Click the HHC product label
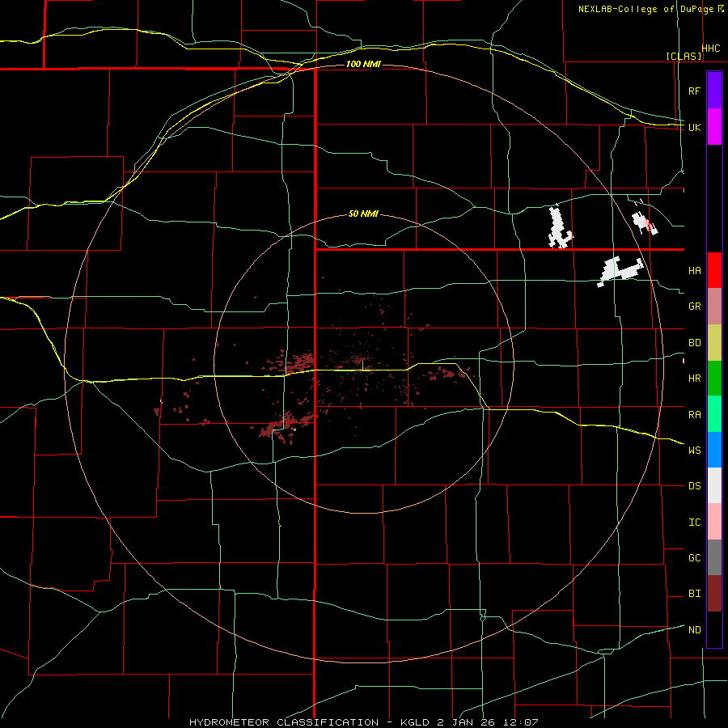This screenshot has height=728, width=728. tap(711, 49)
